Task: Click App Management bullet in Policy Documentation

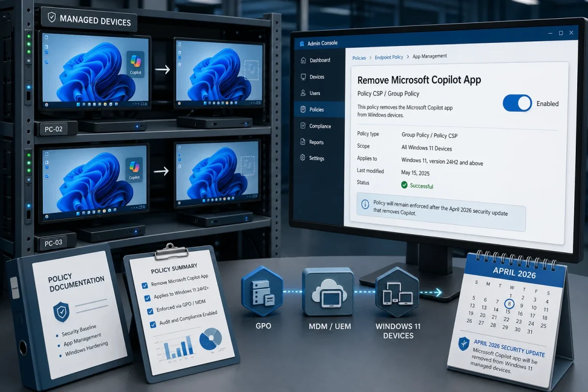Action: pyautogui.click(x=82, y=339)
